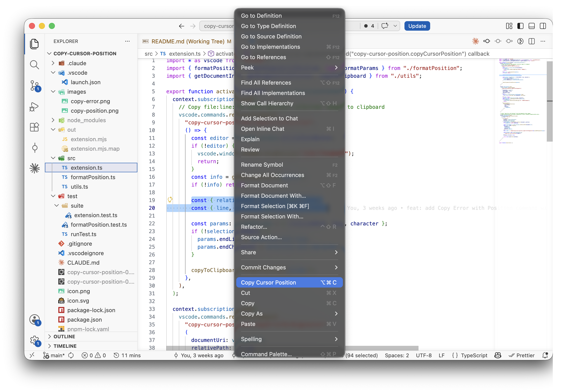Open the Spelling submenu
The width and height of the screenshot is (577, 392).
[x=289, y=339]
